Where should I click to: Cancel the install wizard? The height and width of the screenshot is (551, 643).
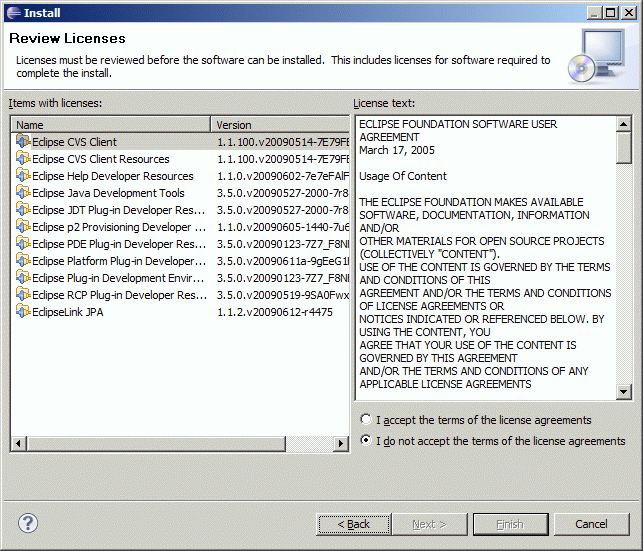pyautogui.click(x=591, y=524)
